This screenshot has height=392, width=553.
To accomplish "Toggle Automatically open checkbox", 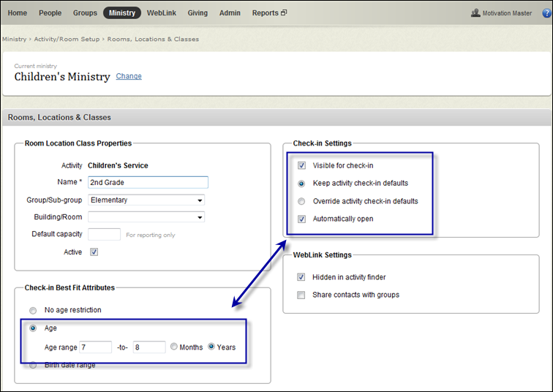I will (301, 219).
